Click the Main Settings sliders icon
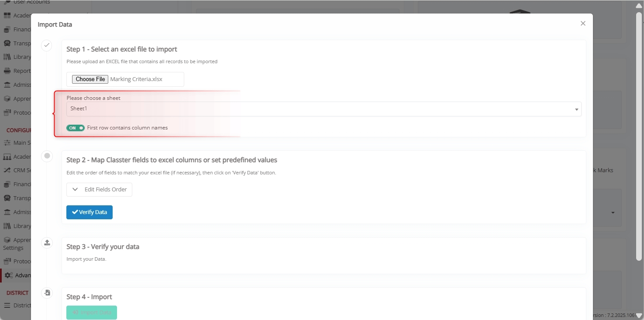This screenshot has height=320, width=644. point(7,143)
